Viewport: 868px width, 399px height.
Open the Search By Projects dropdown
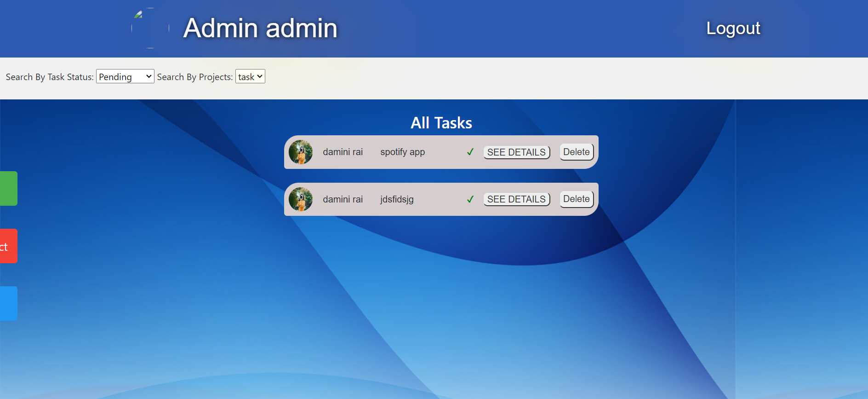[250, 77]
